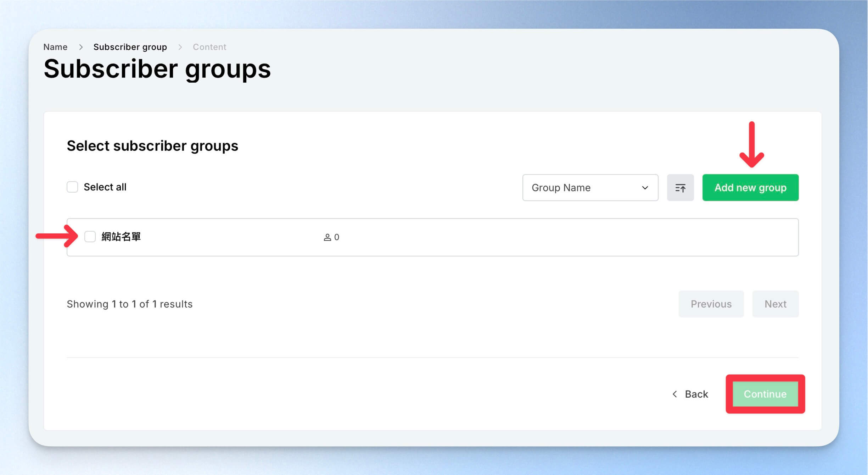Click the Select all label text
The width and height of the screenshot is (868, 475).
coord(105,187)
